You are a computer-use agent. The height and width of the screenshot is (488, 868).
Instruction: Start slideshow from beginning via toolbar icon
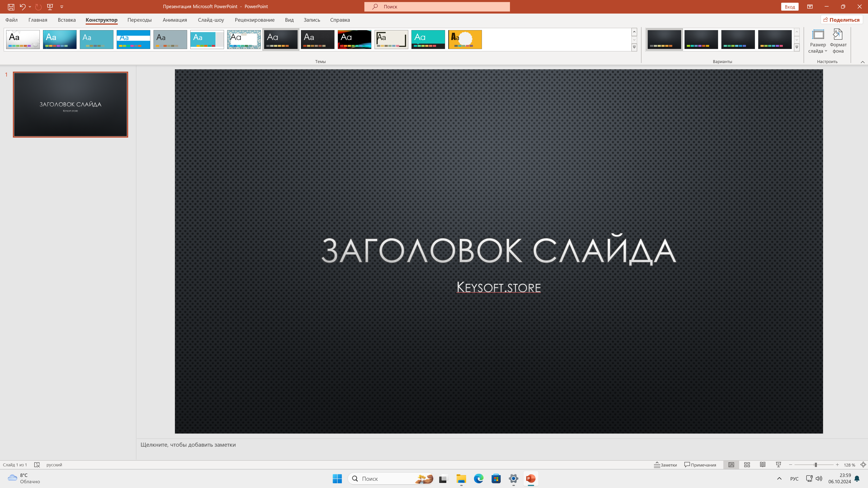[x=50, y=7]
